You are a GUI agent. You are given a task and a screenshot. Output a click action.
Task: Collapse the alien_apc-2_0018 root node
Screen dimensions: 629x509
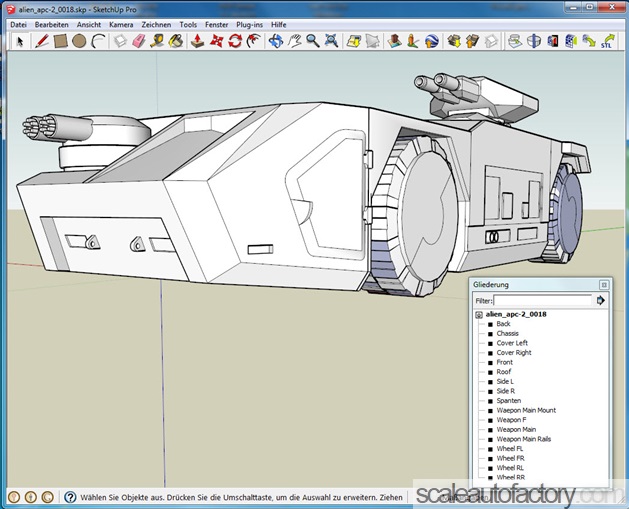[479, 315]
